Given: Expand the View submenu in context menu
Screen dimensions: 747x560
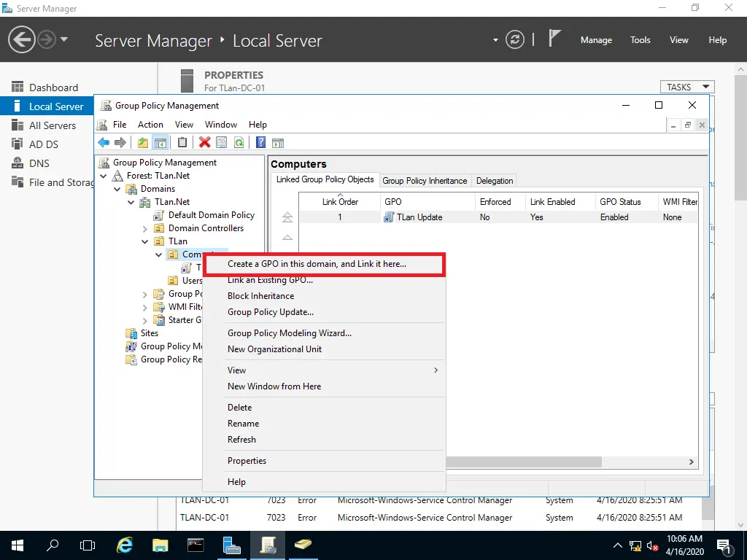Looking at the screenshot, I should (x=324, y=370).
